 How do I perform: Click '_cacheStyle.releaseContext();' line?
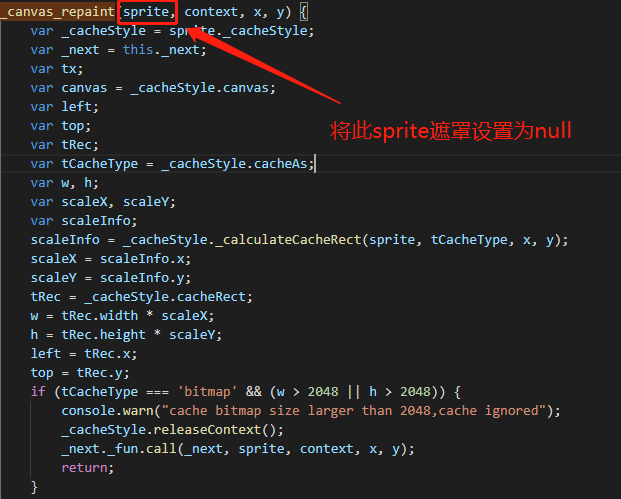pos(172,430)
